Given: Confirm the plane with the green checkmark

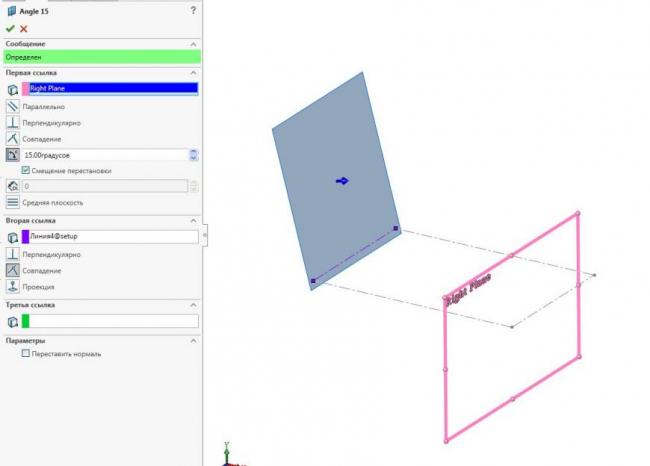Looking at the screenshot, I should [10, 29].
